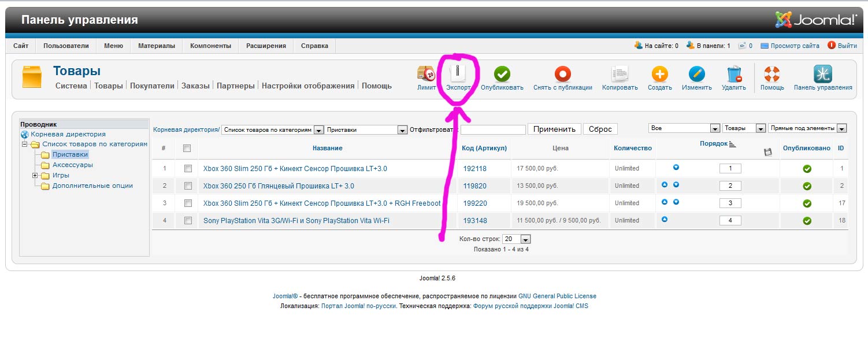Open the Сайт menu
This screenshot has height=352, width=868.
point(21,46)
